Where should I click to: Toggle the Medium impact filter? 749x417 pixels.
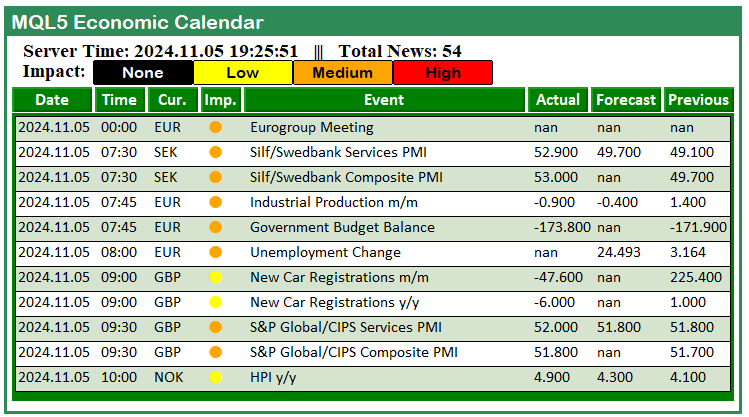(x=343, y=73)
